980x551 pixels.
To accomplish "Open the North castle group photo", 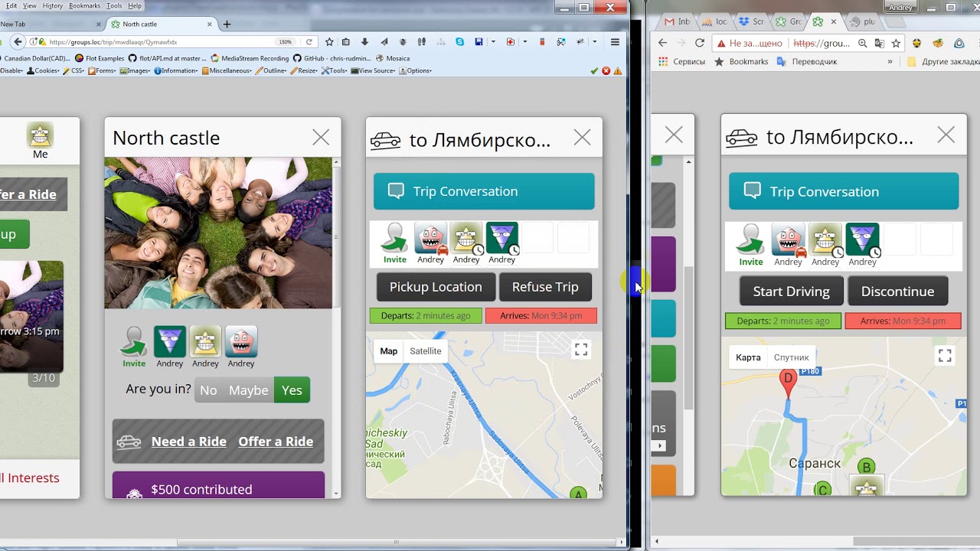I will click(x=218, y=233).
